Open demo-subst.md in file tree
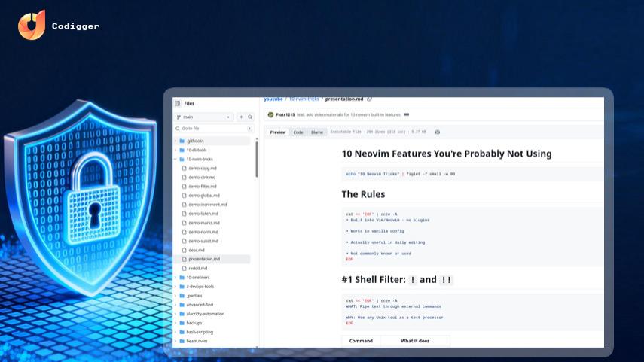 pyautogui.click(x=203, y=241)
